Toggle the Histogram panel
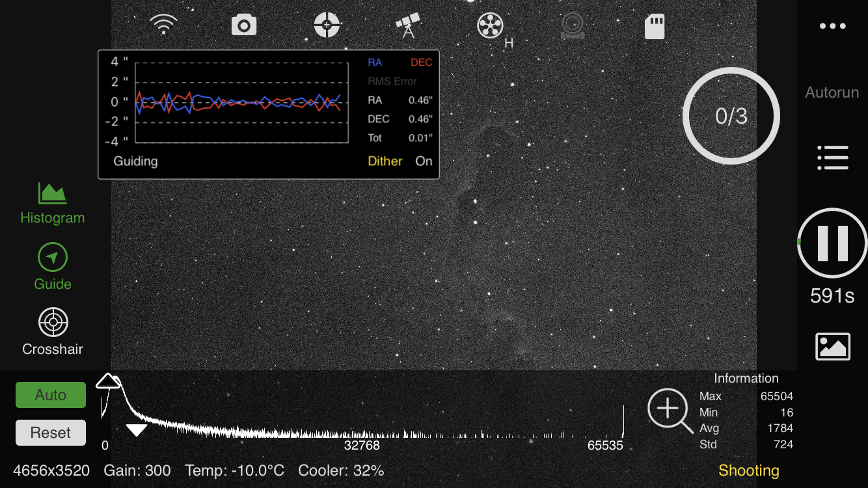The height and width of the screenshot is (488, 868). point(53,204)
